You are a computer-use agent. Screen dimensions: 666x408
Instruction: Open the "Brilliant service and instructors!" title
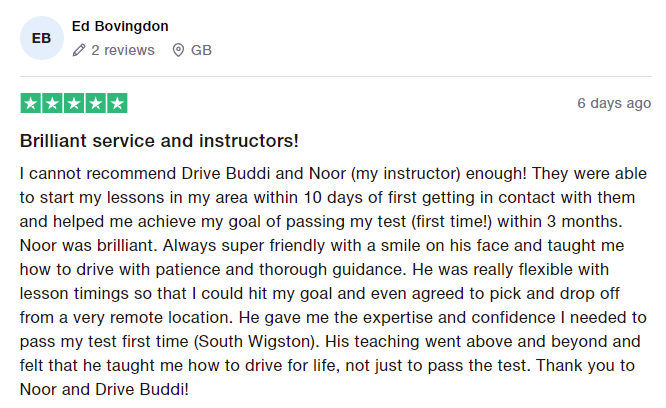[x=159, y=140]
